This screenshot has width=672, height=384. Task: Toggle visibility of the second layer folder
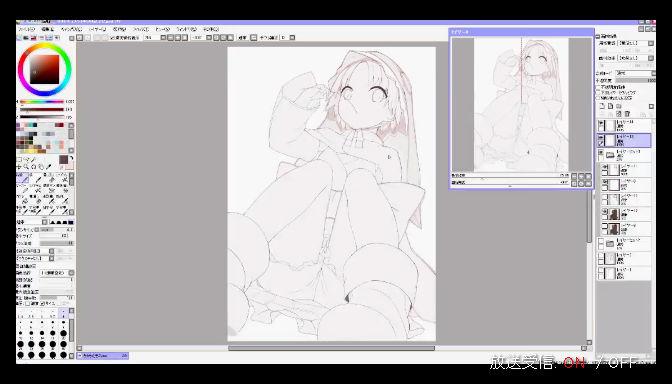point(601,242)
